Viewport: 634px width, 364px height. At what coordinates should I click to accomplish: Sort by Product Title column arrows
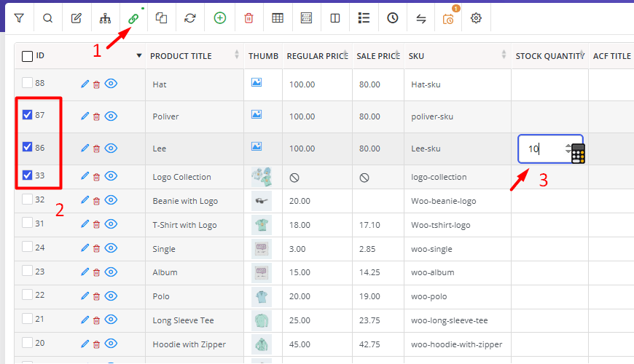point(237,55)
